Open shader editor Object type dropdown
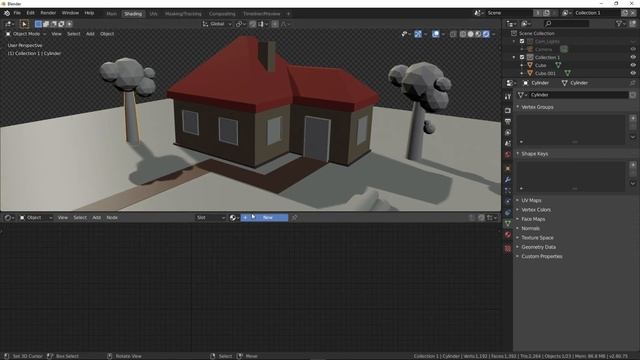Screen dimensions: 640x360 click(x=36, y=218)
